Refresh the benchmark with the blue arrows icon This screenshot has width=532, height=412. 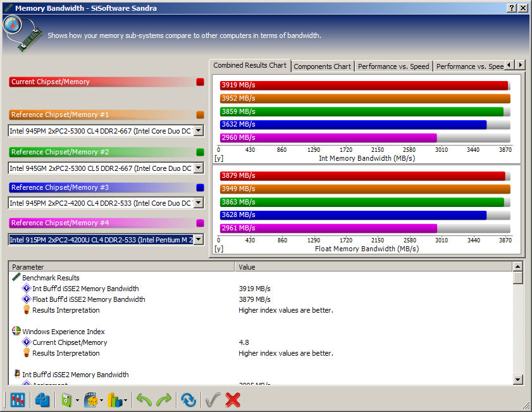(x=189, y=400)
